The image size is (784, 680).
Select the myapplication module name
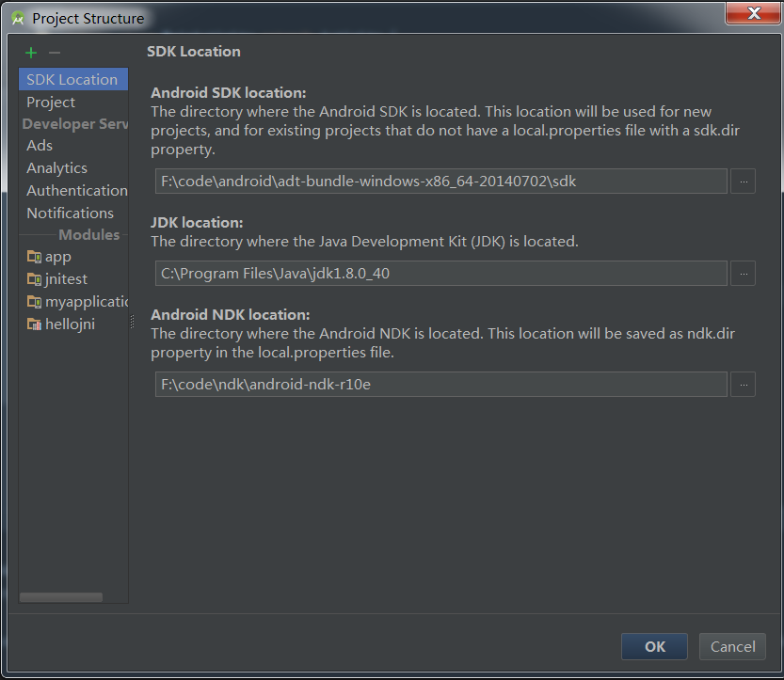point(87,302)
